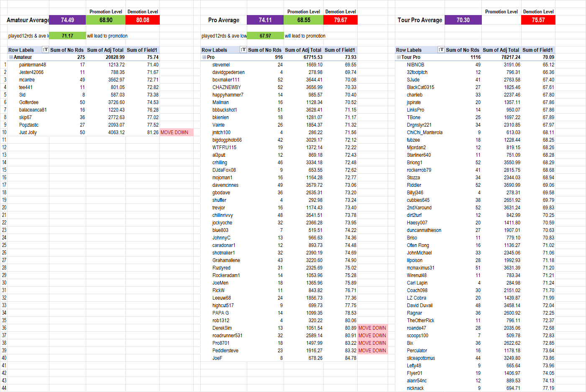This screenshot has width=586, height=392.
Task: Click the red Pro Demotion Level 79.67 cell
Action: 340,20
